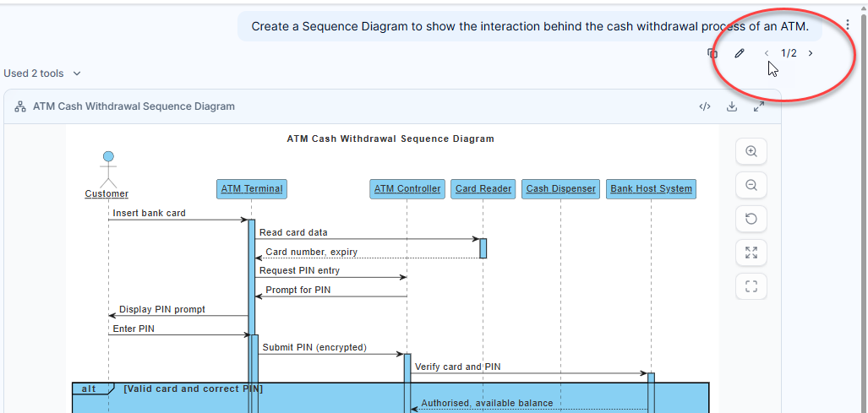Select the Card Reader participant box
The height and width of the screenshot is (413, 868).
click(x=483, y=189)
